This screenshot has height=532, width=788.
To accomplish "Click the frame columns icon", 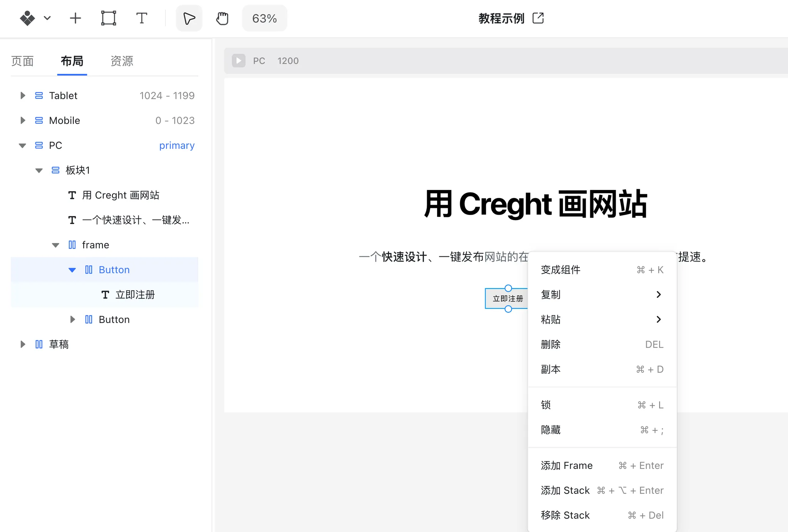I will coord(72,245).
